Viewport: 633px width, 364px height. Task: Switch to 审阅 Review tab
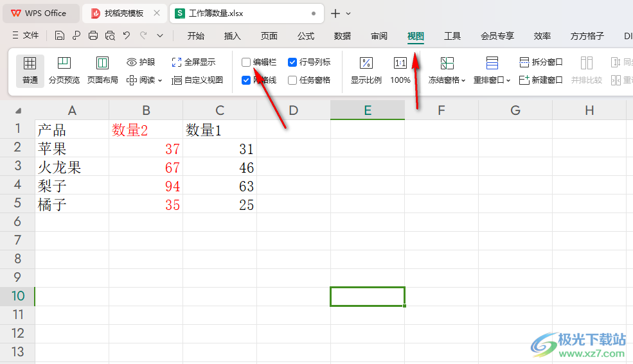click(x=379, y=36)
